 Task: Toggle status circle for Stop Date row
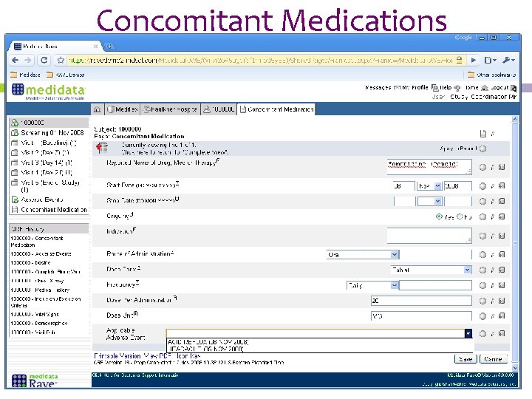pos(482,201)
